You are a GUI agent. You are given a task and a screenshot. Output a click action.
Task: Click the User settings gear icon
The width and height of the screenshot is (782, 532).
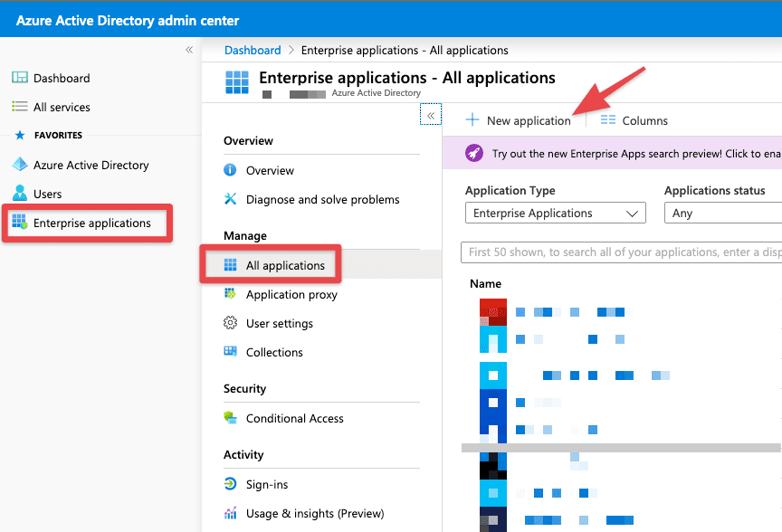pos(230,323)
